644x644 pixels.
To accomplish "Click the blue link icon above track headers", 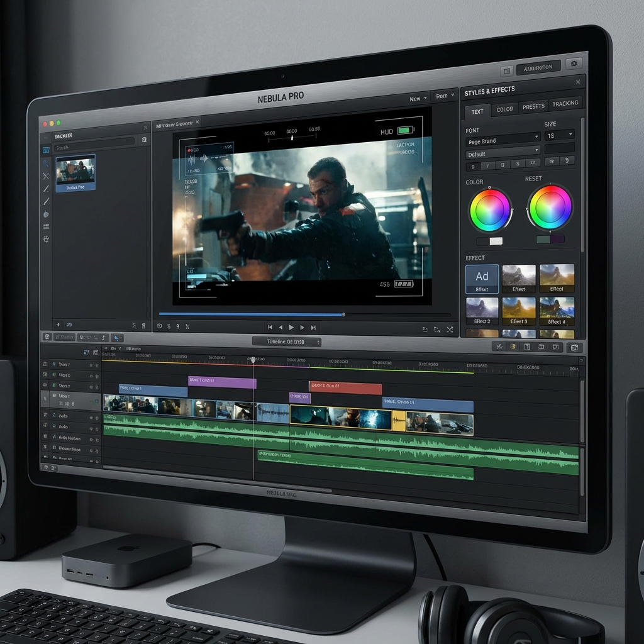I will click(x=86, y=352).
